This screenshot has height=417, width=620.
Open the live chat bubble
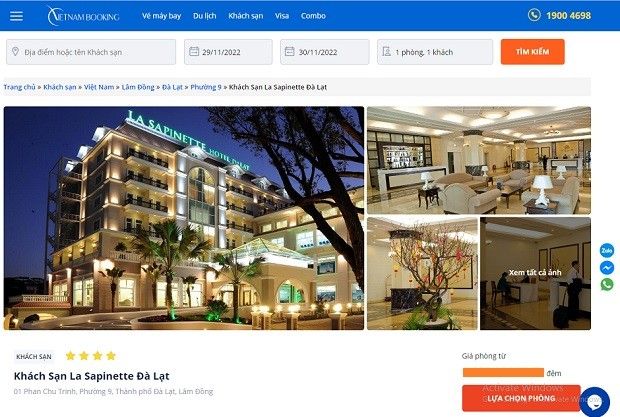click(595, 402)
